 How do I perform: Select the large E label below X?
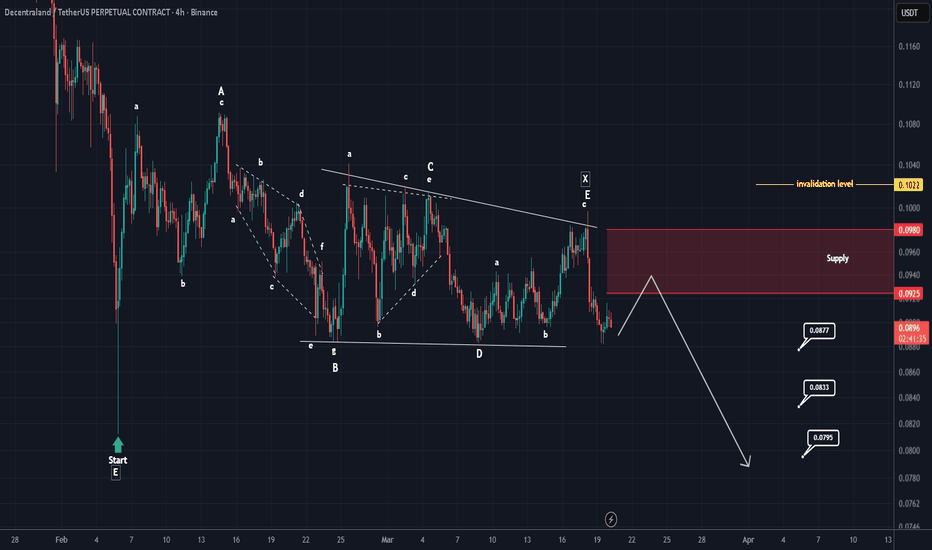pyautogui.click(x=587, y=194)
